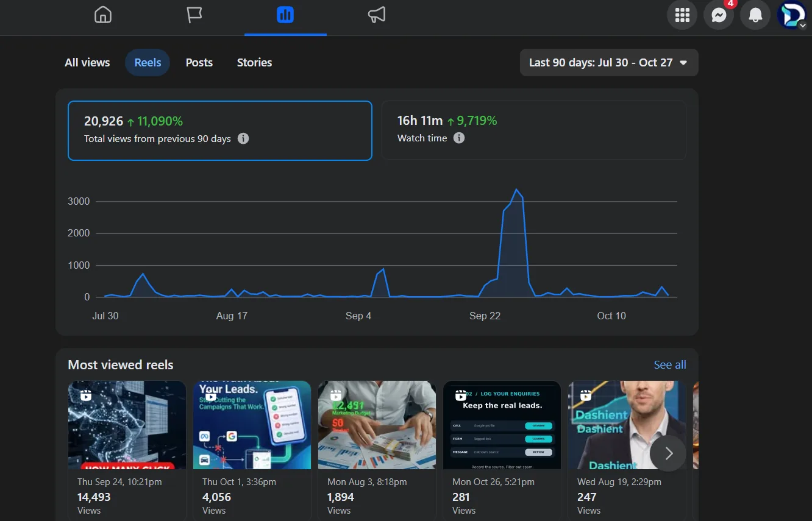The width and height of the screenshot is (812, 521).
Task: Open the Last 90 days date range dropdown
Action: pos(609,62)
